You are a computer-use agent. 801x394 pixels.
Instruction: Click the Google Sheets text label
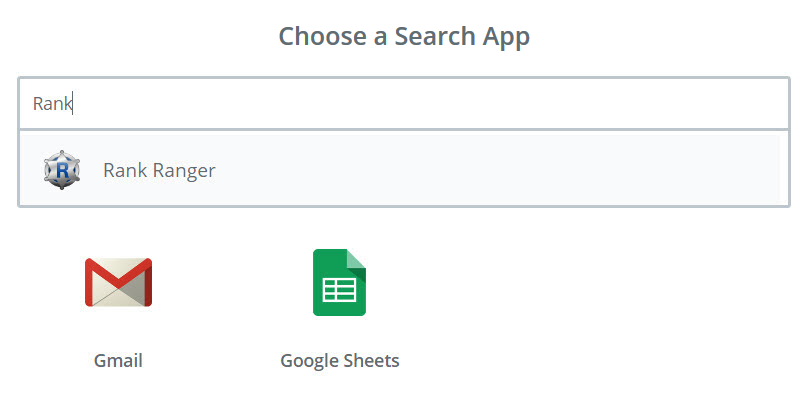coord(340,361)
